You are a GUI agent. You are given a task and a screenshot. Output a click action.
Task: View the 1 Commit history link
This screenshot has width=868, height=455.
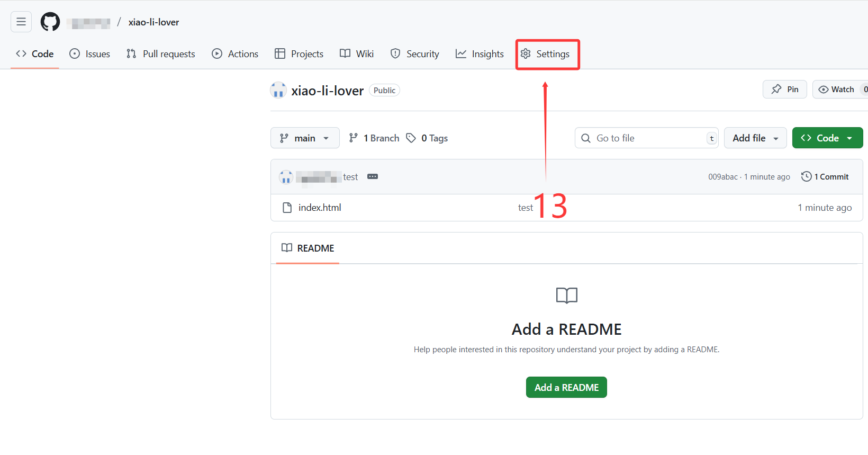(825, 176)
